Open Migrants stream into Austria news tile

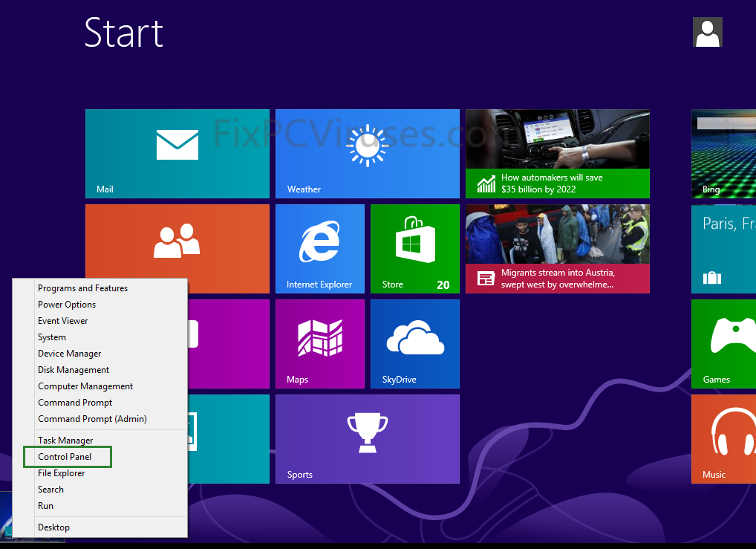pos(558,248)
